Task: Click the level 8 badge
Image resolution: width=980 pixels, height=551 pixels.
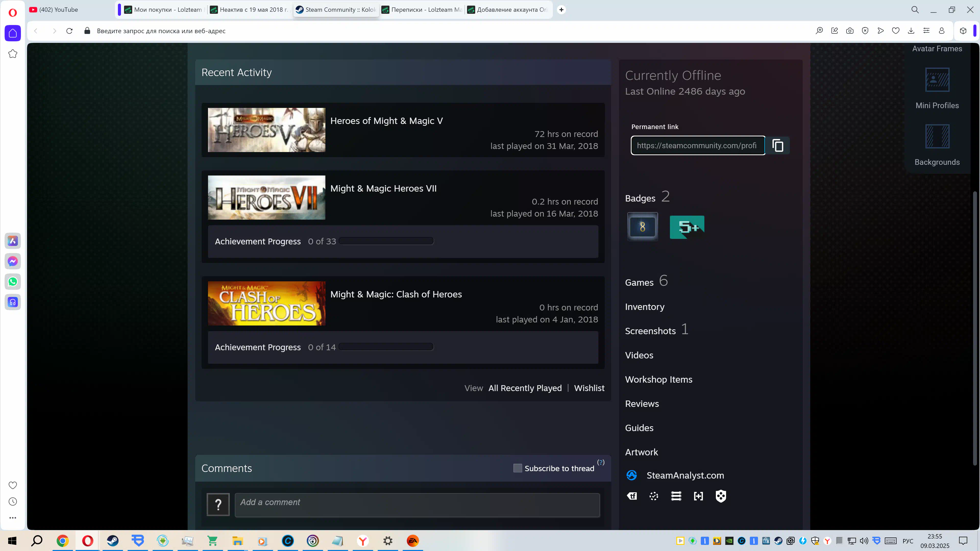Action: [643, 227]
